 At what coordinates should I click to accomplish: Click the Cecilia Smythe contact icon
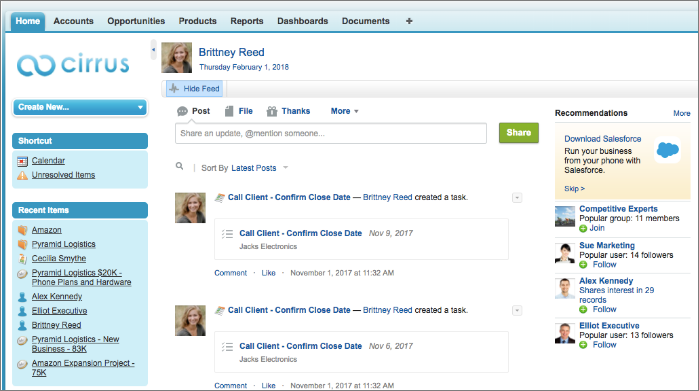[22, 259]
